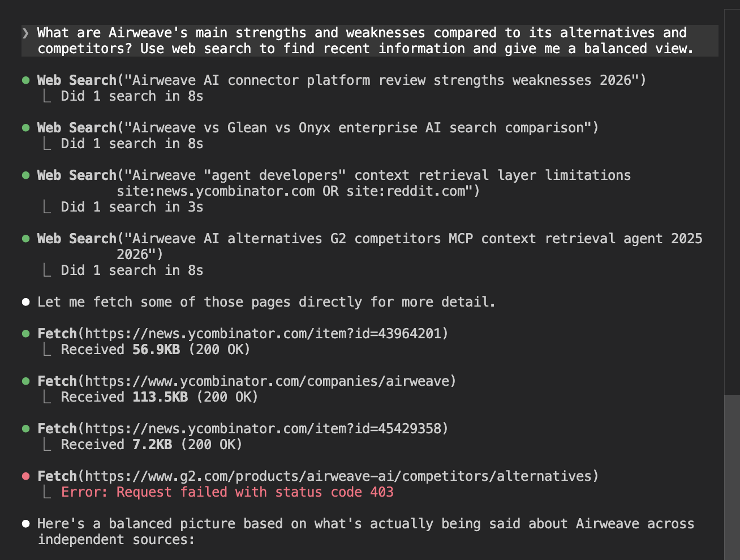
Task: Expand 'Received 113.5KB (200 OK)' output
Action: (159, 397)
